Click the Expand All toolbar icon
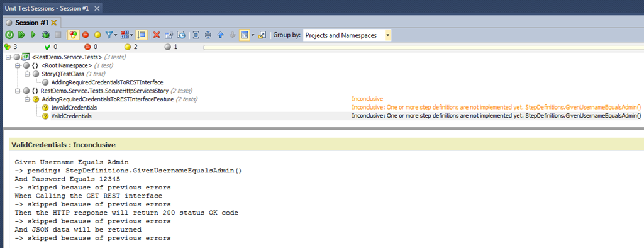This screenshot has width=644, height=248. click(196, 35)
